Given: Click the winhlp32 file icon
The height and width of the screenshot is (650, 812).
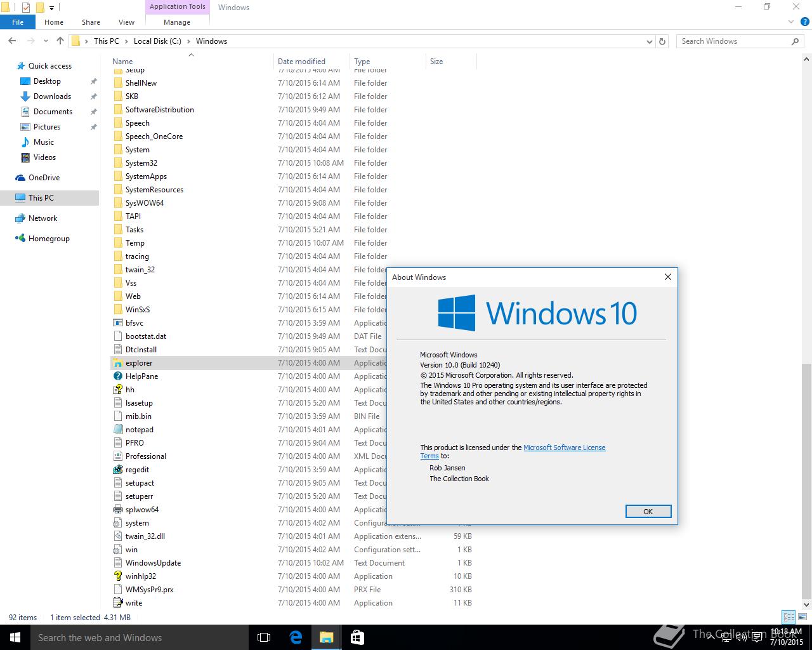Looking at the screenshot, I should (117, 576).
